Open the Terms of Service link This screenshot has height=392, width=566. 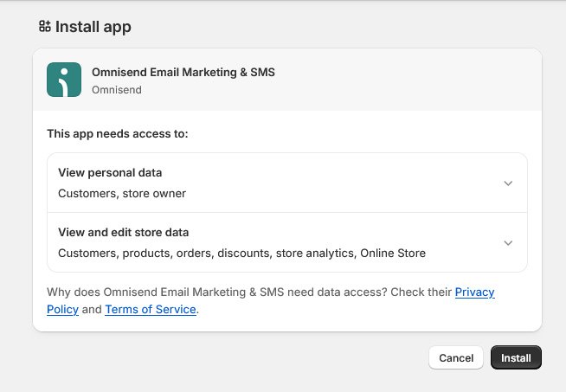point(151,309)
